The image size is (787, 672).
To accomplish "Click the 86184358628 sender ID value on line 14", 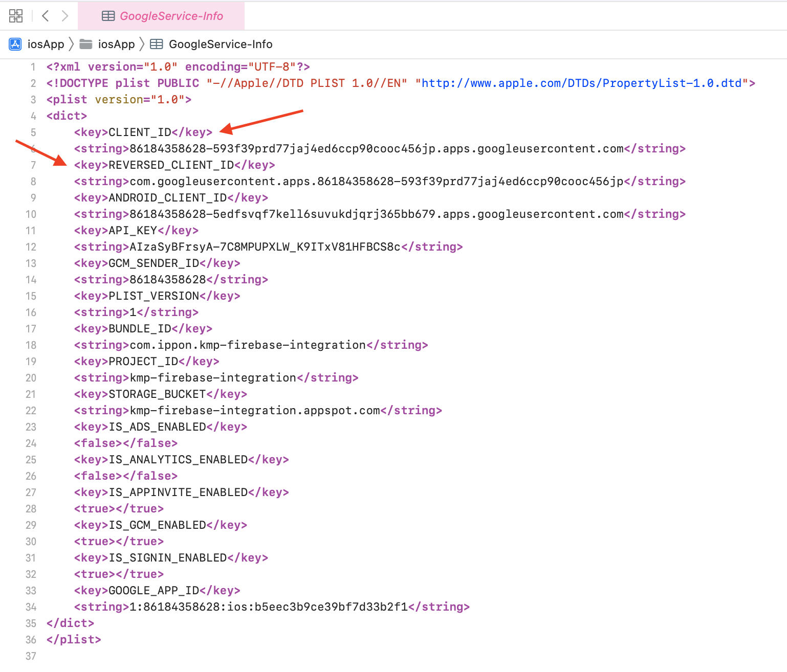I will tap(168, 279).
